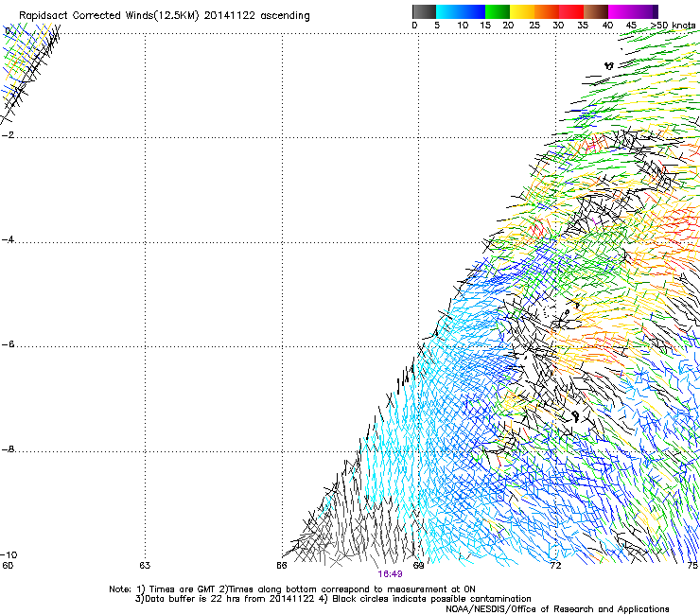This screenshot has width=700, height=615.
Task: Click the -6 latitude axis label
Action: 9,344
